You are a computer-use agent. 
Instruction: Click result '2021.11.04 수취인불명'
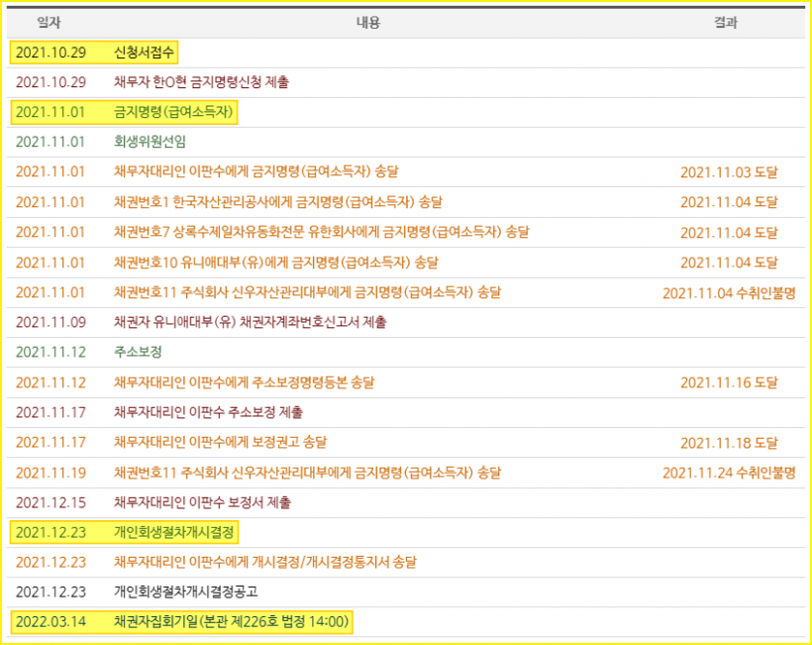coord(729,293)
